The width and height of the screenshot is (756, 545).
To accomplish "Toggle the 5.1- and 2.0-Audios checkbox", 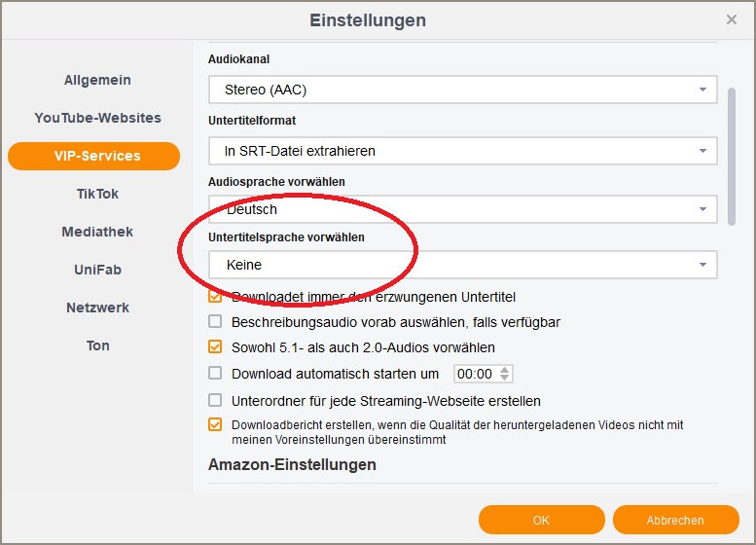I will click(x=215, y=347).
